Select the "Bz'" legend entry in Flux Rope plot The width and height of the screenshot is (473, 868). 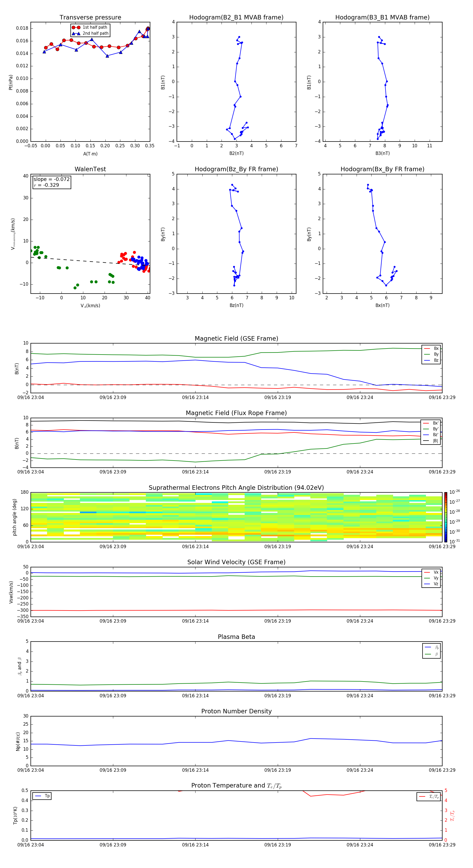pos(431,435)
